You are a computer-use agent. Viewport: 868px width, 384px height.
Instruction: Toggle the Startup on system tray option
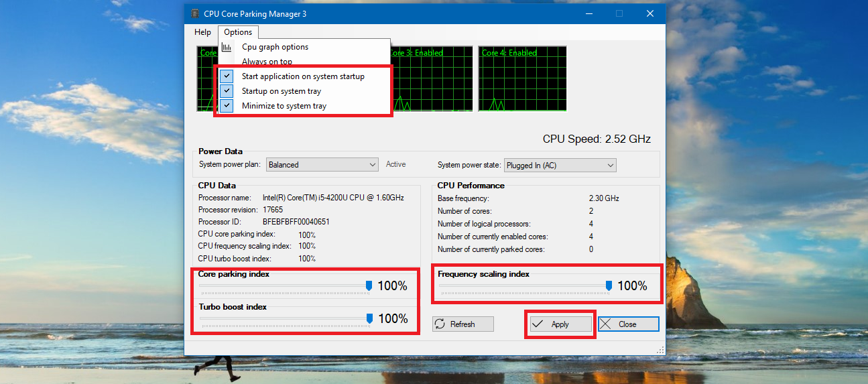(x=227, y=91)
